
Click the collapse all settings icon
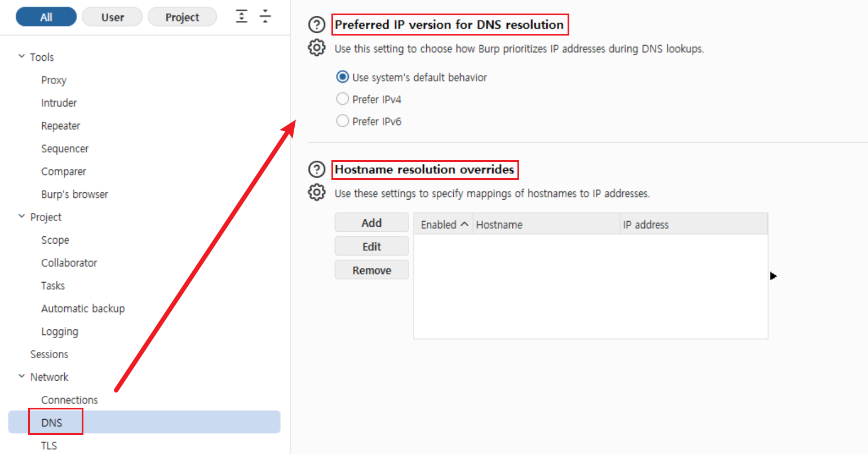265,16
